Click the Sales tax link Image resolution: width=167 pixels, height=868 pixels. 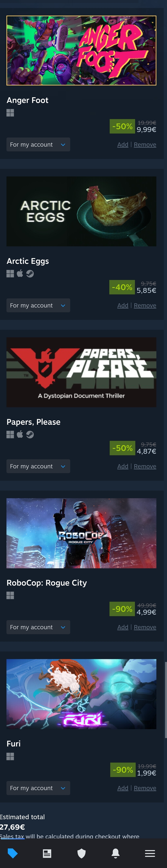(12, 836)
